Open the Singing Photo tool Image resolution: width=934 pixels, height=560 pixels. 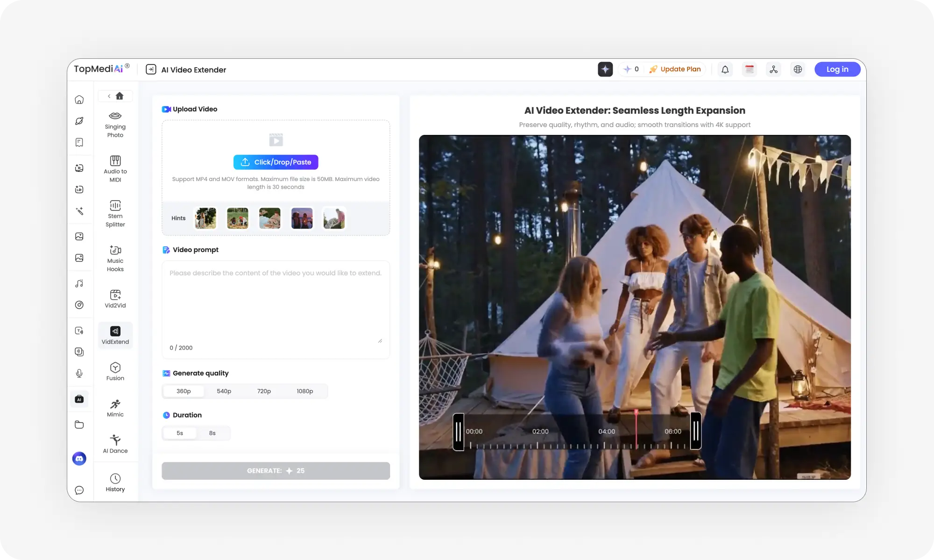click(x=115, y=123)
